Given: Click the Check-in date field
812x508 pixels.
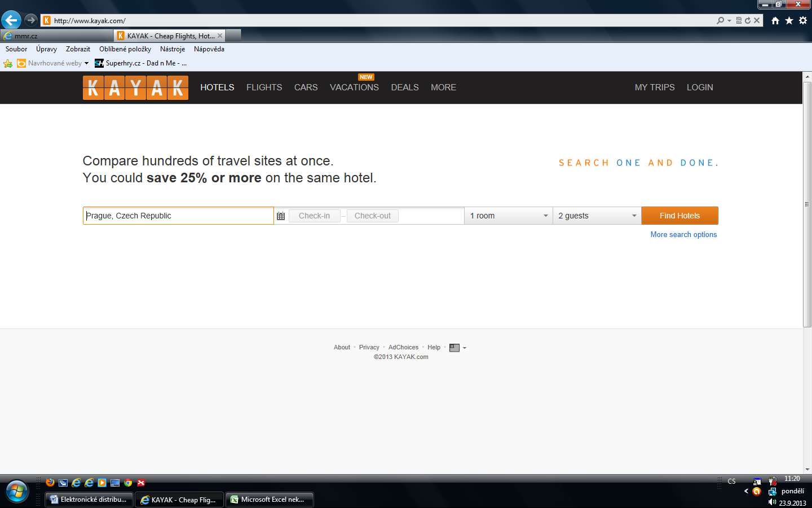Looking at the screenshot, I should point(315,216).
